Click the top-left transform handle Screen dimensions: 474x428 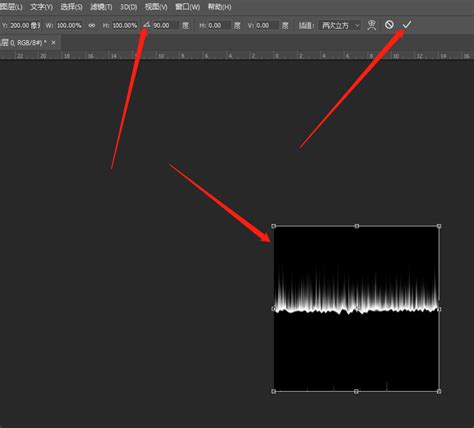click(274, 226)
